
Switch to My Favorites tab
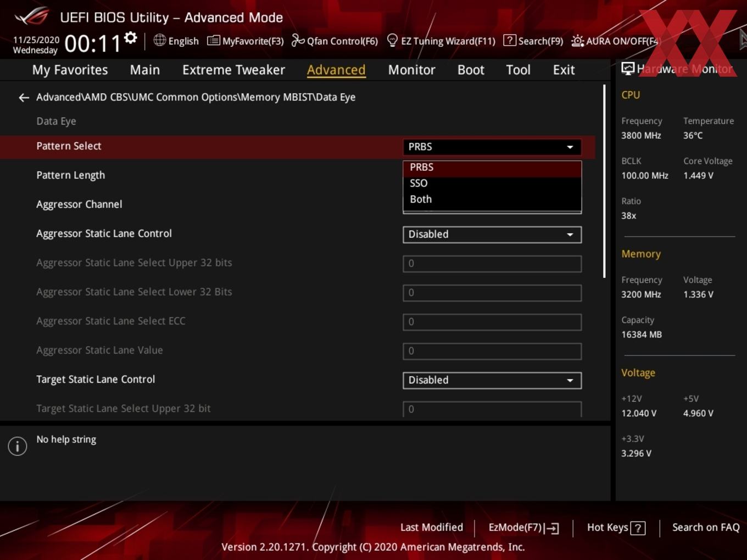pyautogui.click(x=70, y=70)
